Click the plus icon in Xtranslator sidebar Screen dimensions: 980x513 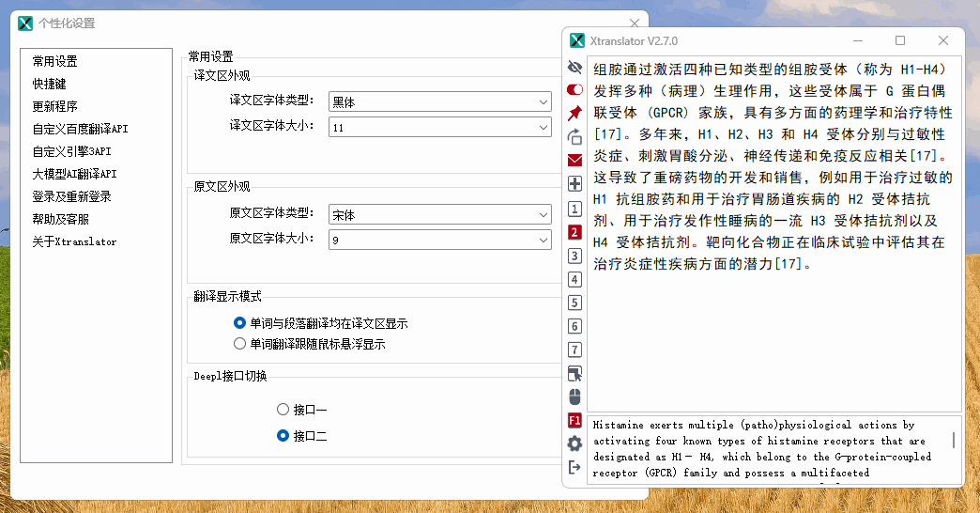click(575, 184)
